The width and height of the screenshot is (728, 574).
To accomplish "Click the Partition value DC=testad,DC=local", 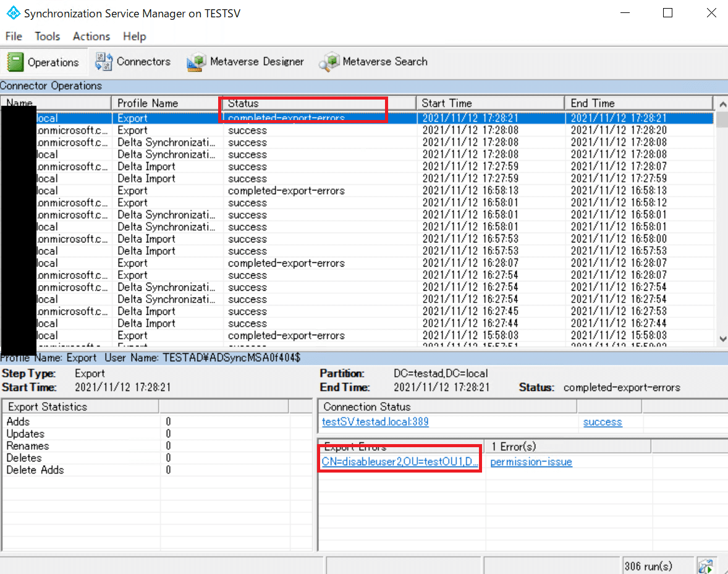I will 441,373.
